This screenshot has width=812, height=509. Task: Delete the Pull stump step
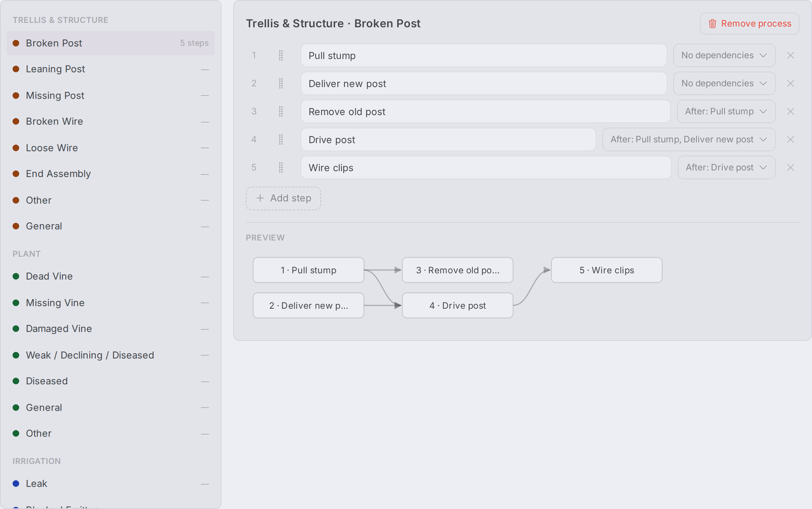click(x=791, y=55)
